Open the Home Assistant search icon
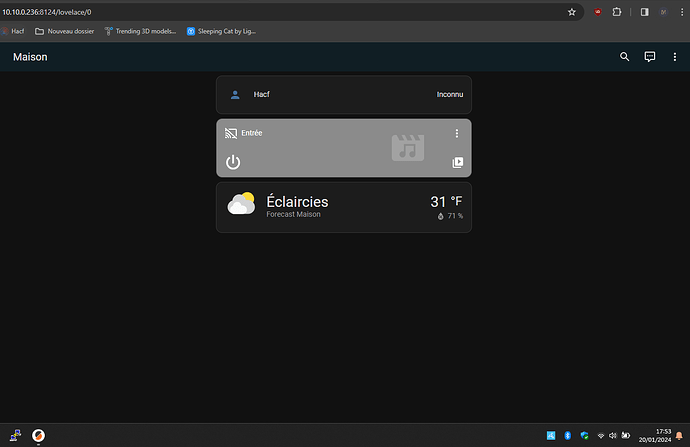Image resolution: width=690 pixels, height=447 pixels. tap(624, 57)
